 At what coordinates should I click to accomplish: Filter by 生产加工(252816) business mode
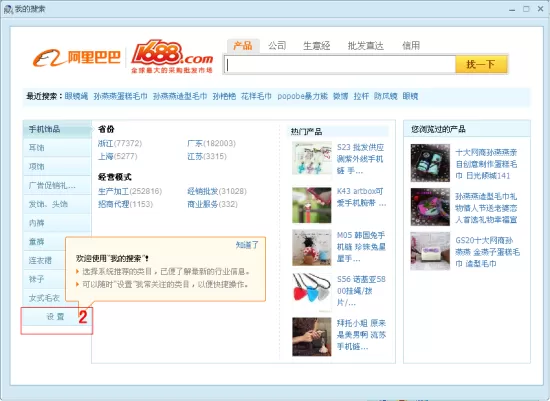coord(130,191)
